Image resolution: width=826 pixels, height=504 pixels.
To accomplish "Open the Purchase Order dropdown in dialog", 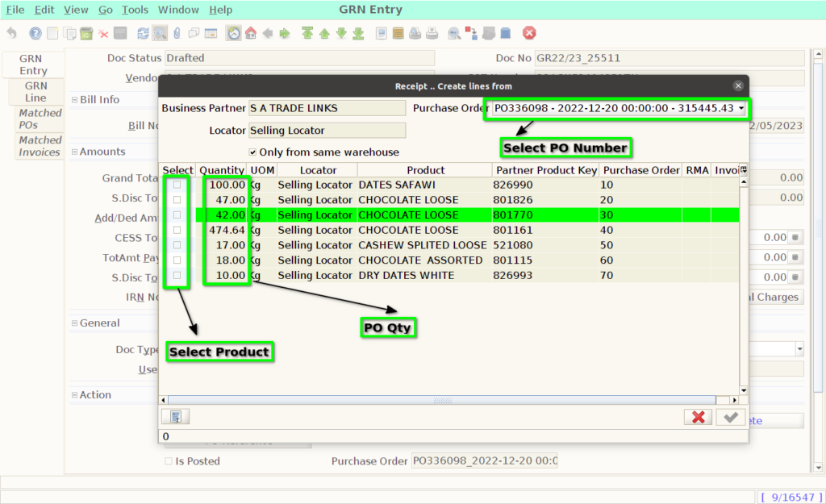I will 741,108.
